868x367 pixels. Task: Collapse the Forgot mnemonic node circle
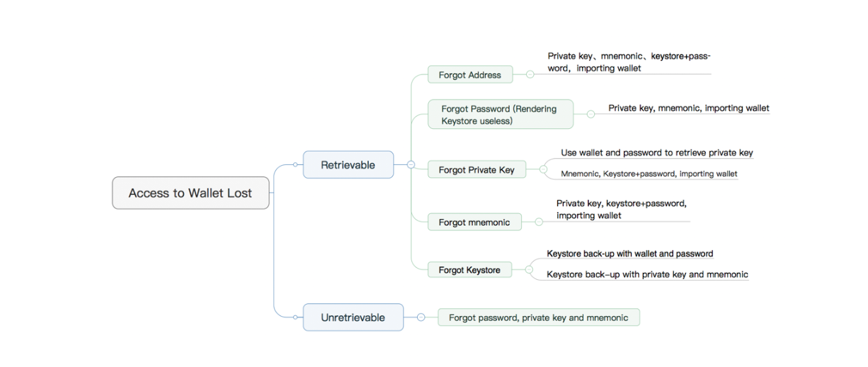point(538,222)
